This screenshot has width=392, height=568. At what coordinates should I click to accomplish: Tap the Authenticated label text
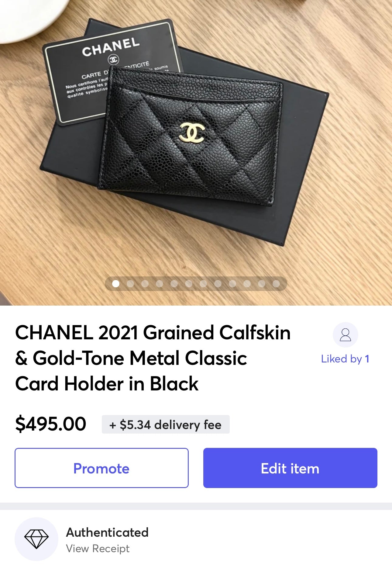coord(107,532)
